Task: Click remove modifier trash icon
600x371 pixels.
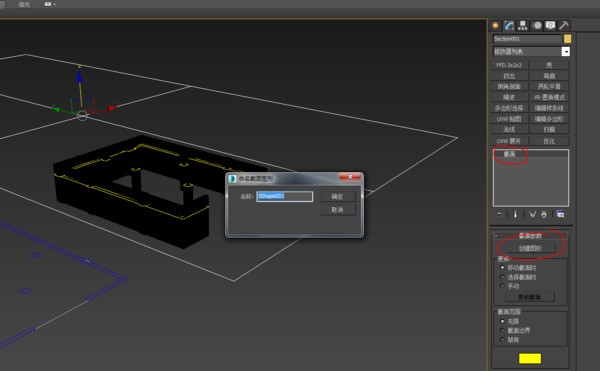Action: [x=544, y=214]
